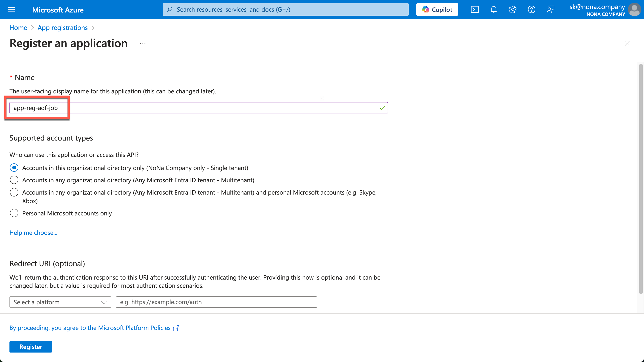Navigate to App registrations breadcrumb
The width and height of the screenshot is (644, 362).
[63, 28]
